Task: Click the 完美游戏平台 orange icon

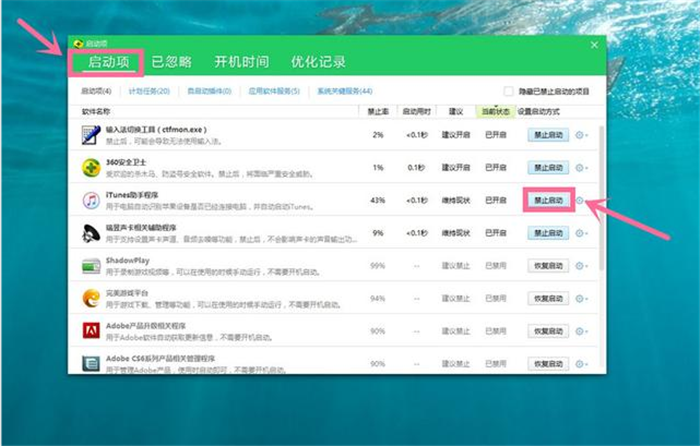Action: click(x=91, y=298)
